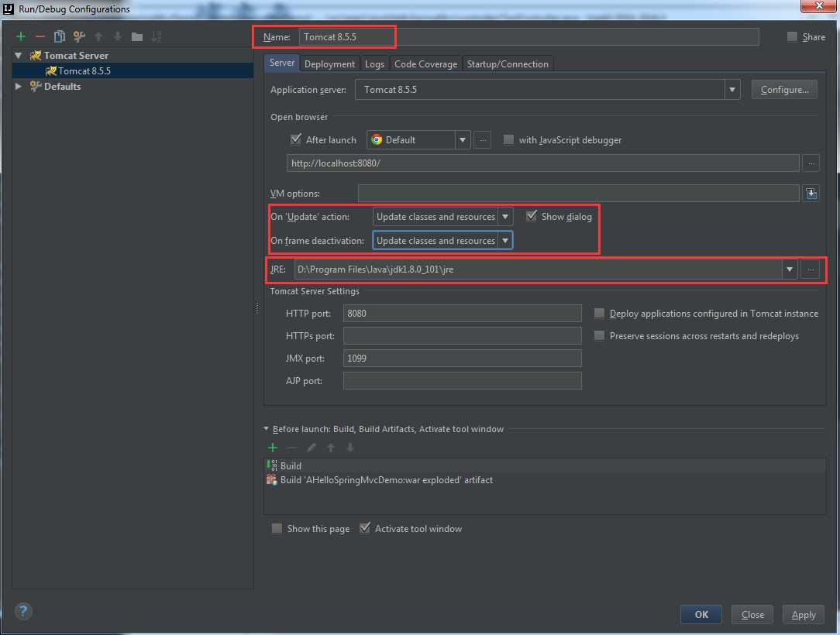Open On 'Update' action dropdown
This screenshot has width=840, height=635.
point(505,216)
